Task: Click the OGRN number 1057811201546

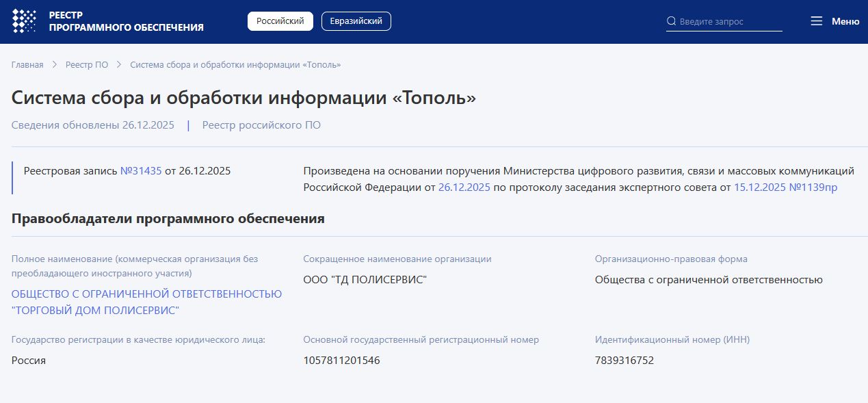Action: pyautogui.click(x=341, y=361)
